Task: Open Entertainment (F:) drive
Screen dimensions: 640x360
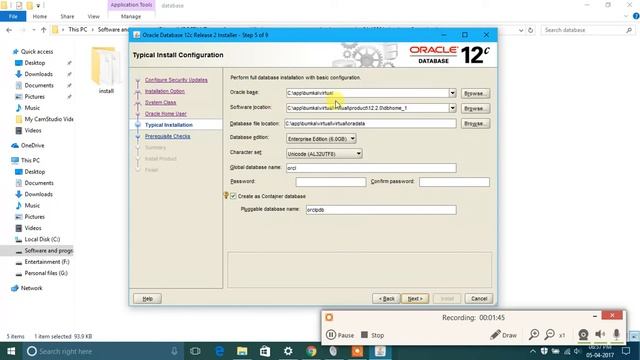Action: click(x=47, y=262)
